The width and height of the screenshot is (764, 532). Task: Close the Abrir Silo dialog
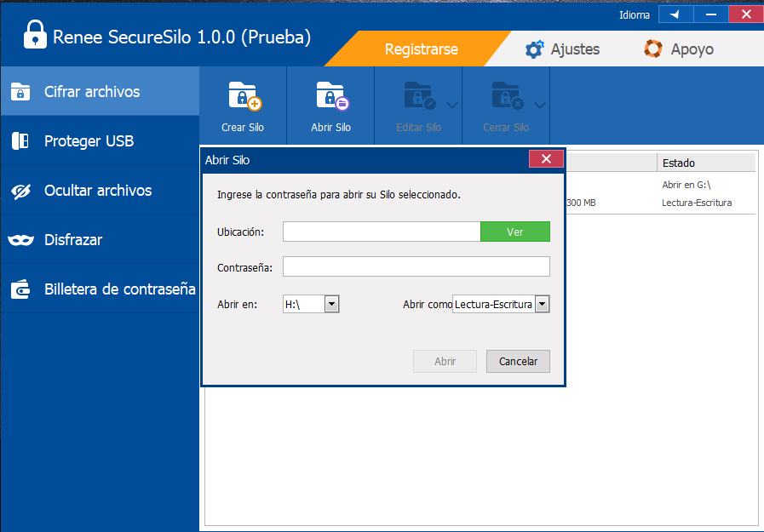pyautogui.click(x=546, y=158)
